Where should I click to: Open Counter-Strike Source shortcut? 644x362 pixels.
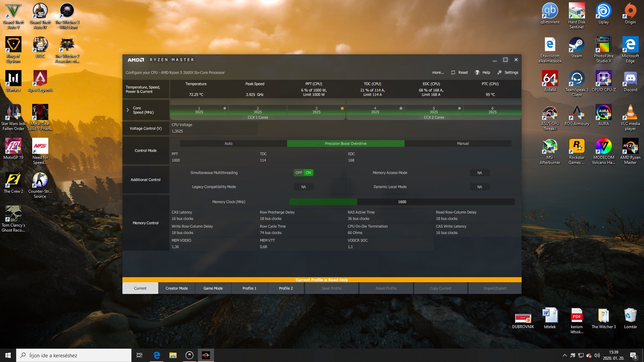click(40, 185)
